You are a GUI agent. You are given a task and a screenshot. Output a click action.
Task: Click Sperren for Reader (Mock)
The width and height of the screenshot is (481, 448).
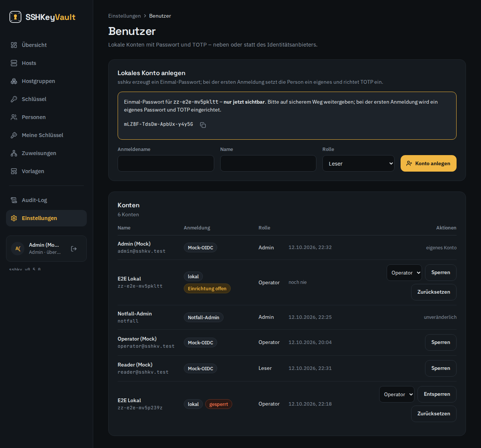[441, 368]
